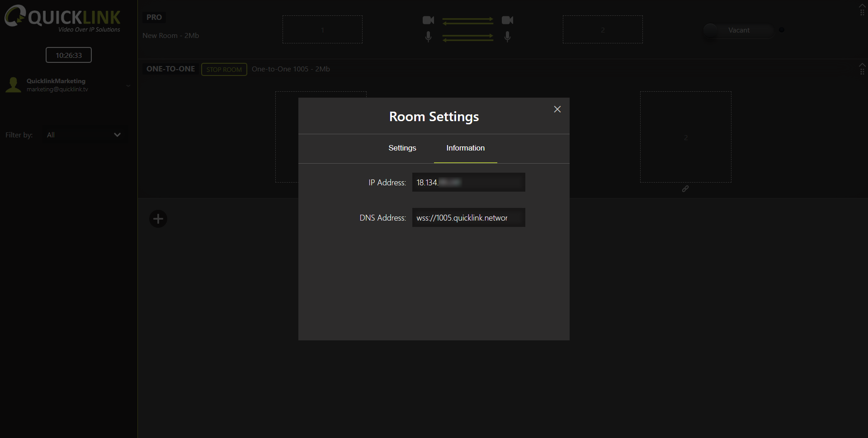
Task: Click the left microphone icon
Action: point(428,37)
